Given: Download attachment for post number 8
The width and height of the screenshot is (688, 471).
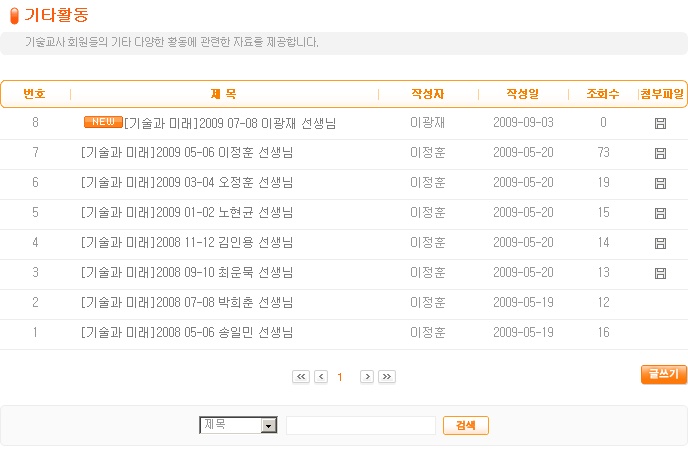Looking at the screenshot, I should click(x=660, y=123).
